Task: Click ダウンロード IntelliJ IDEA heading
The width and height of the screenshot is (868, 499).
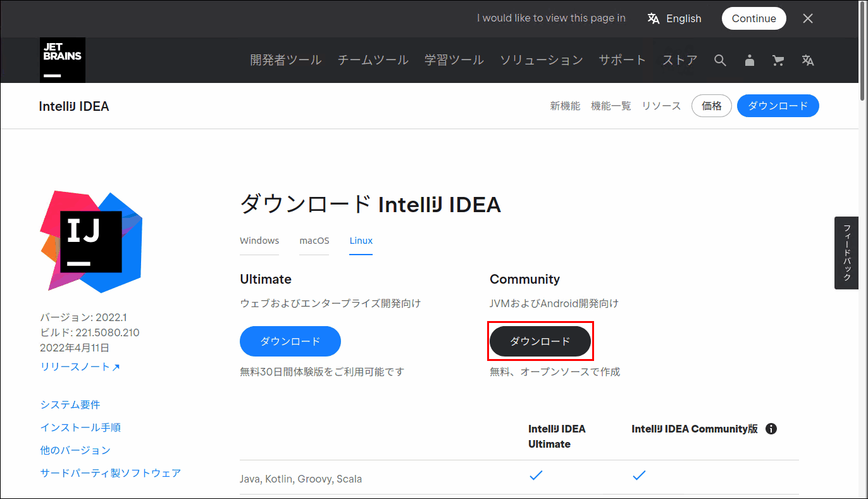Action: [x=370, y=205]
